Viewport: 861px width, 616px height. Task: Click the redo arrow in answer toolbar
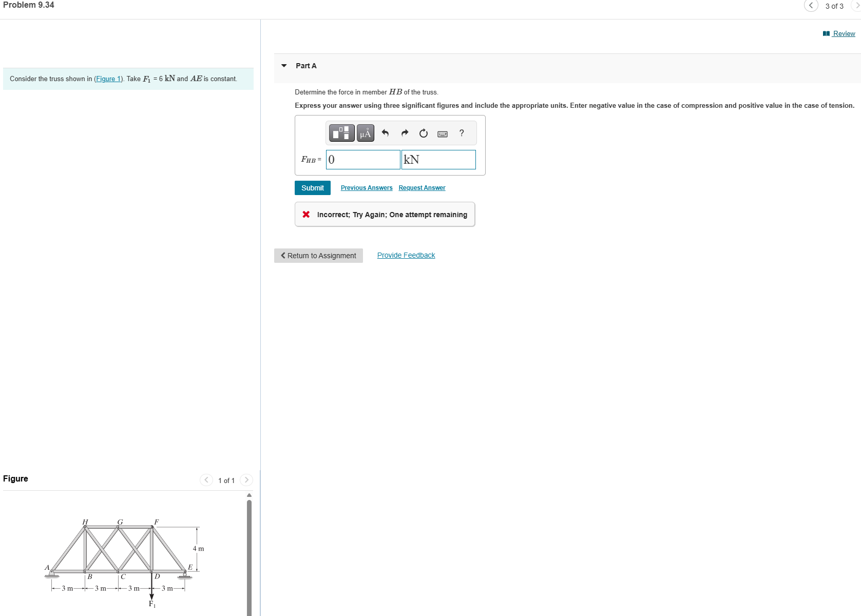pos(405,133)
